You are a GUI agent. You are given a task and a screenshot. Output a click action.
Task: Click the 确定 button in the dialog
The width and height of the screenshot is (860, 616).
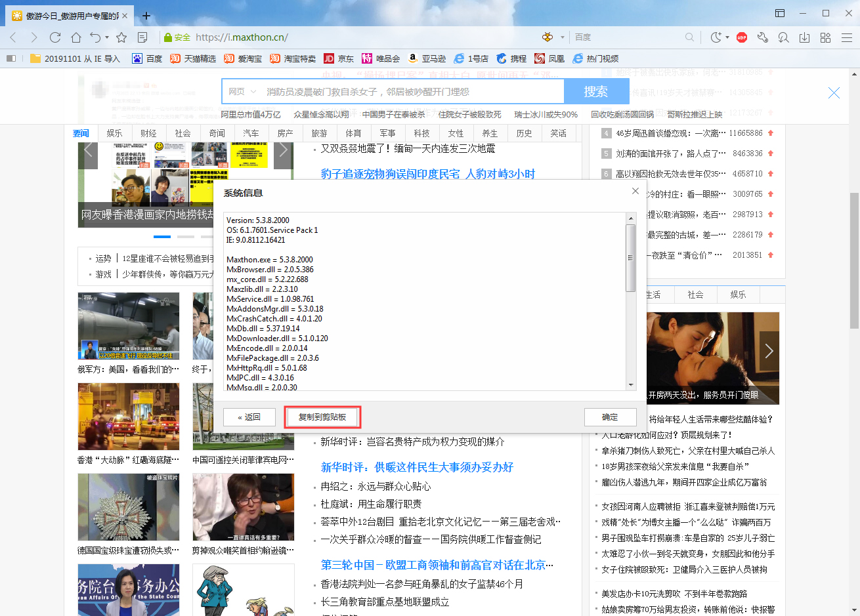coord(610,417)
